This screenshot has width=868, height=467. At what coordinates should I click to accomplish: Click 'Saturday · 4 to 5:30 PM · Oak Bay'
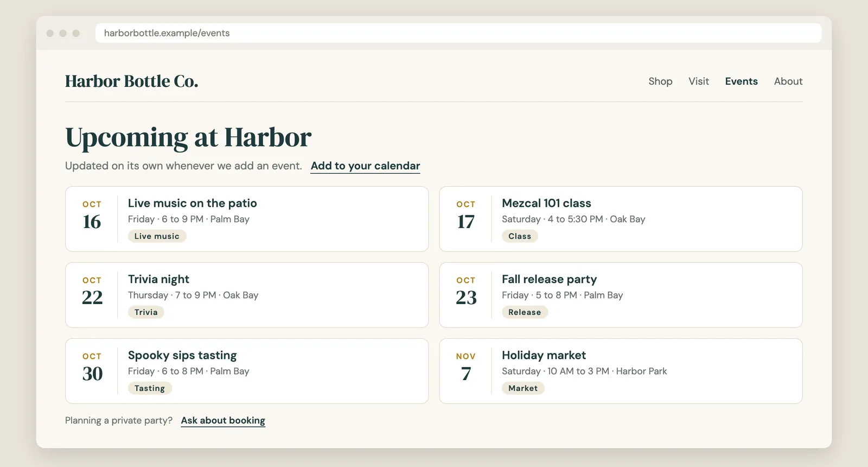click(573, 219)
